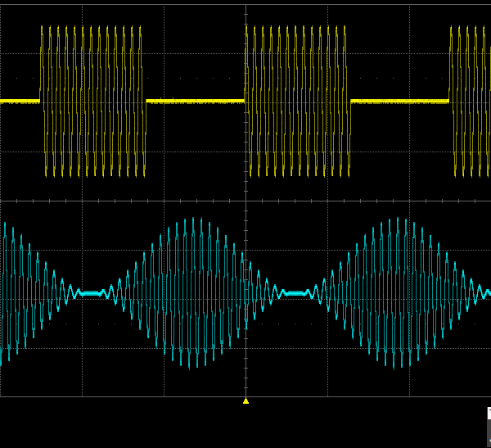Viewport: 491px width, 448px height.
Task: Click yellow flat line between first and second bursts
Action: click(x=195, y=101)
